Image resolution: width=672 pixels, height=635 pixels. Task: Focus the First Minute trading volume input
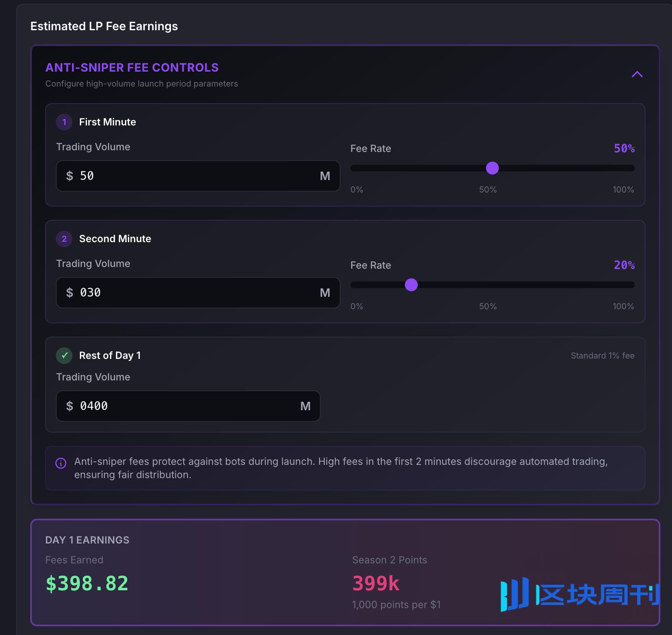pos(194,176)
